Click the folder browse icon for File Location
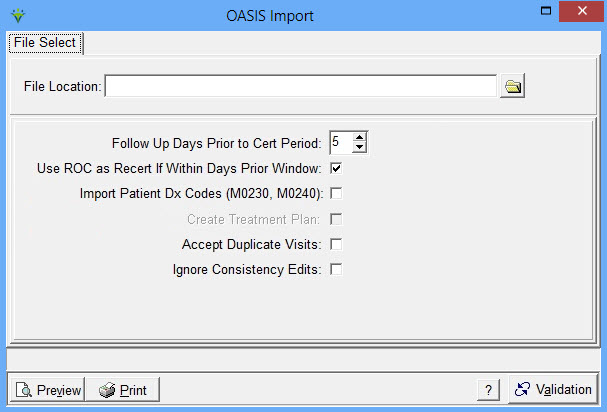 coord(513,87)
